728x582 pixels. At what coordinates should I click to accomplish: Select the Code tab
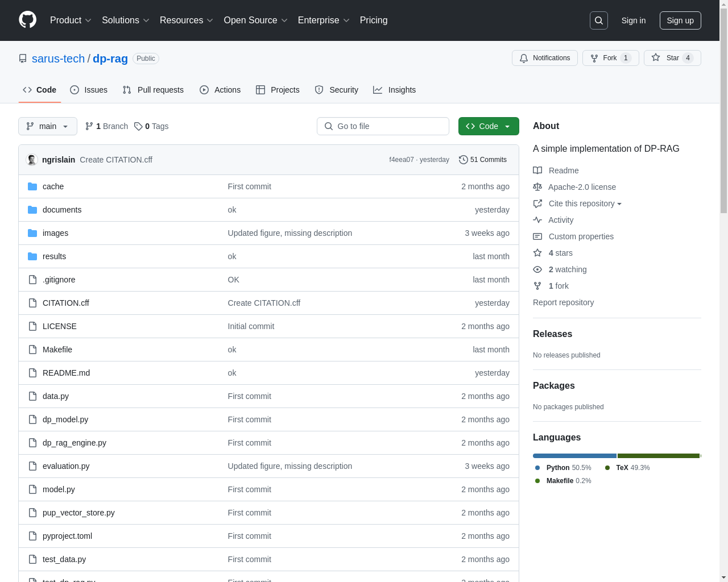pos(40,90)
